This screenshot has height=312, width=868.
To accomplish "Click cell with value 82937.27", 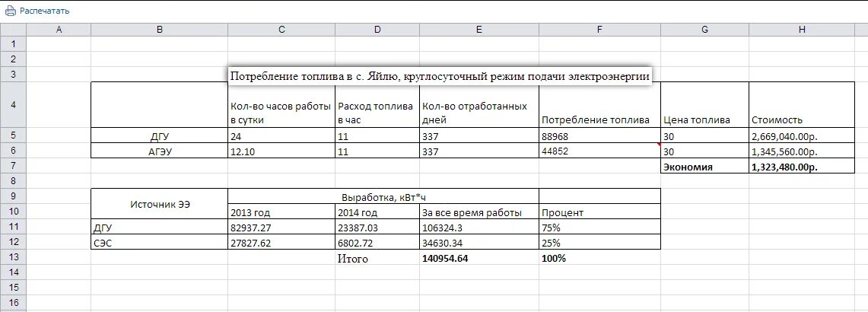I will coord(281,227).
